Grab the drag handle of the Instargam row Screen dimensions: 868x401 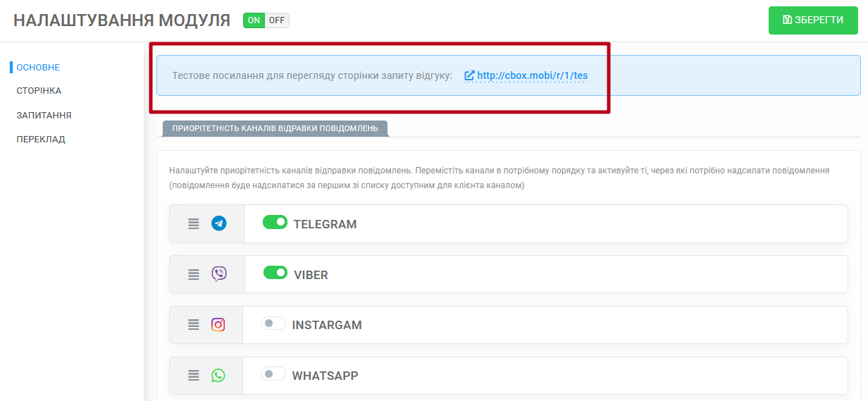pyautogui.click(x=194, y=325)
